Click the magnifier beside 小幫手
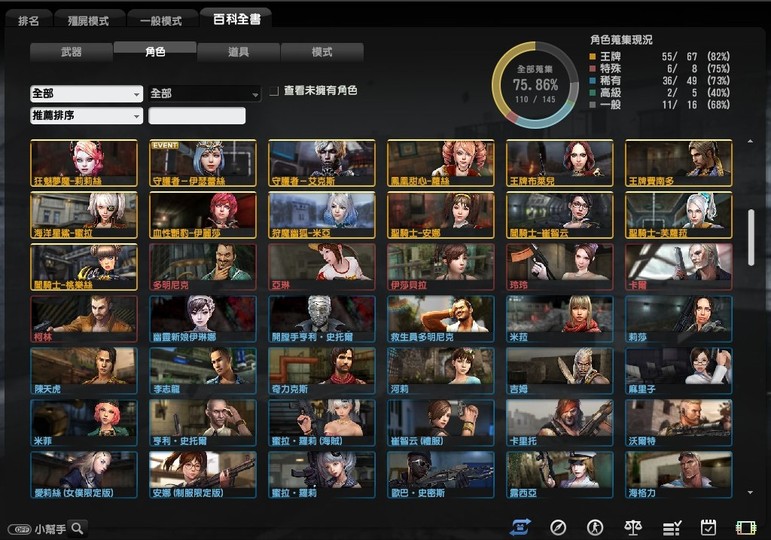This screenshot has width=771, height=540. [x=77, y=528]
